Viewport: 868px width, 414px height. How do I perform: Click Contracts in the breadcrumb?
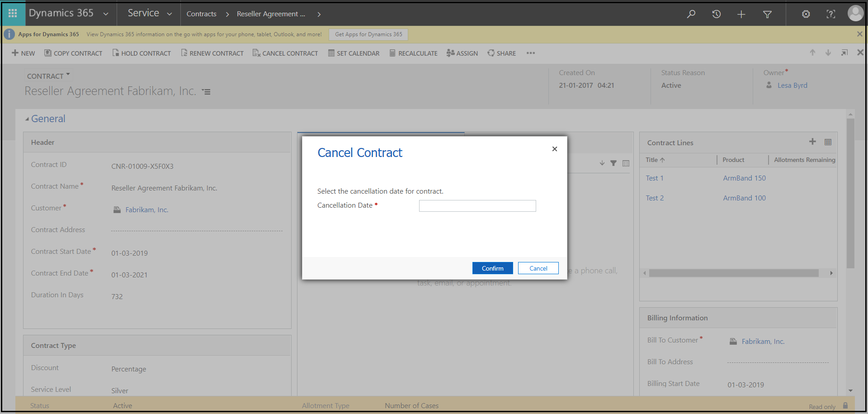(201, 14)
